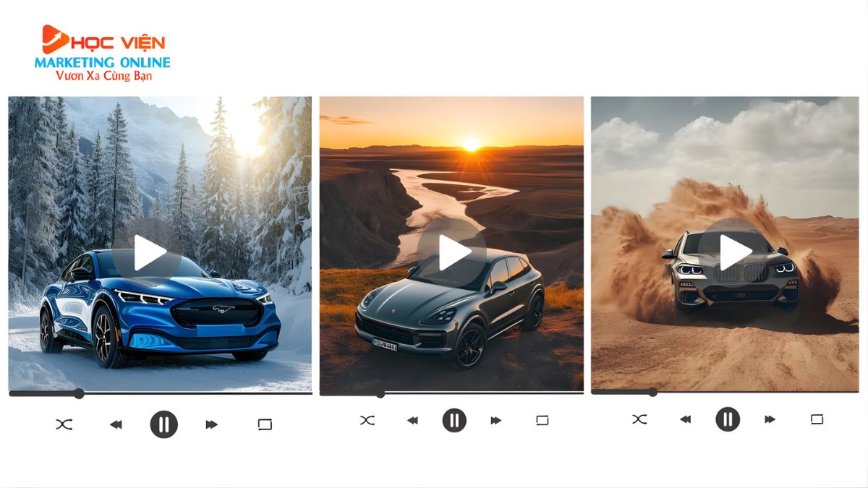868x488 pixels.
Task: Toggle repeat under the Porsche video
Action: tap(542, 420)
